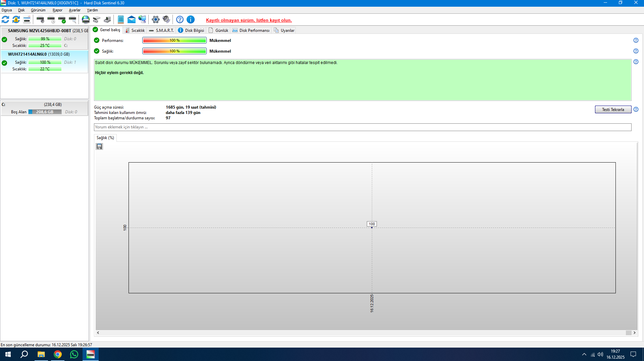Screen dimensions: 644x361
Task: Click the gray speaker sound icon
Action: click(166, 19)
